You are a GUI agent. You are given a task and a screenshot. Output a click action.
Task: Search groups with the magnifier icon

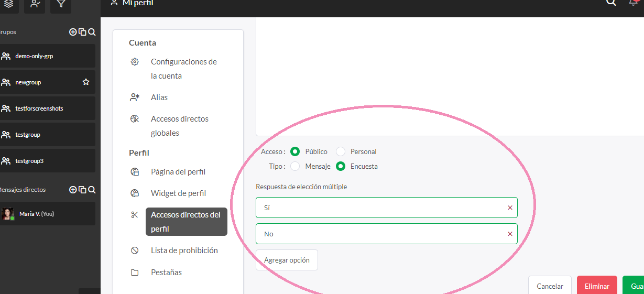coord(92,32)
